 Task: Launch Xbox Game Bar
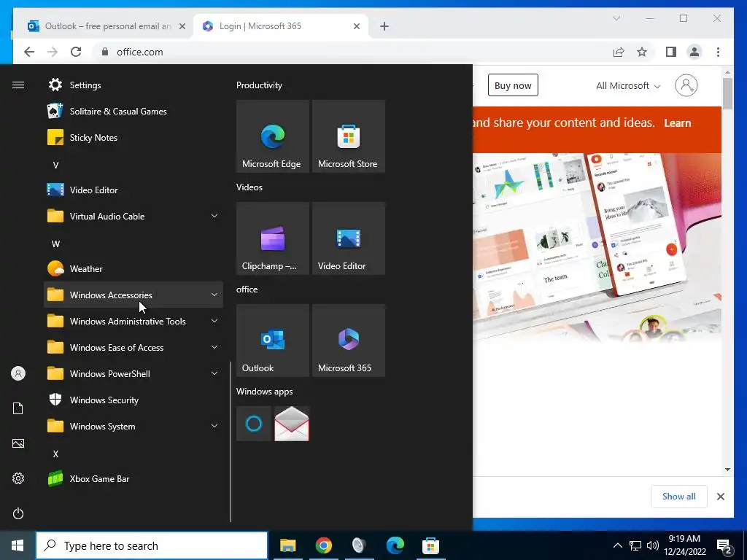coord(133,478)
